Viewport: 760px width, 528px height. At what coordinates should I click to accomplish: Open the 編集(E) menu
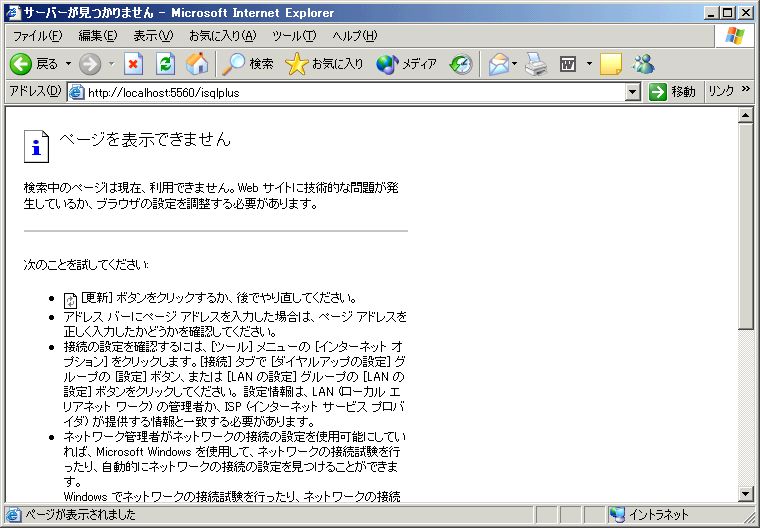[97, 36]
